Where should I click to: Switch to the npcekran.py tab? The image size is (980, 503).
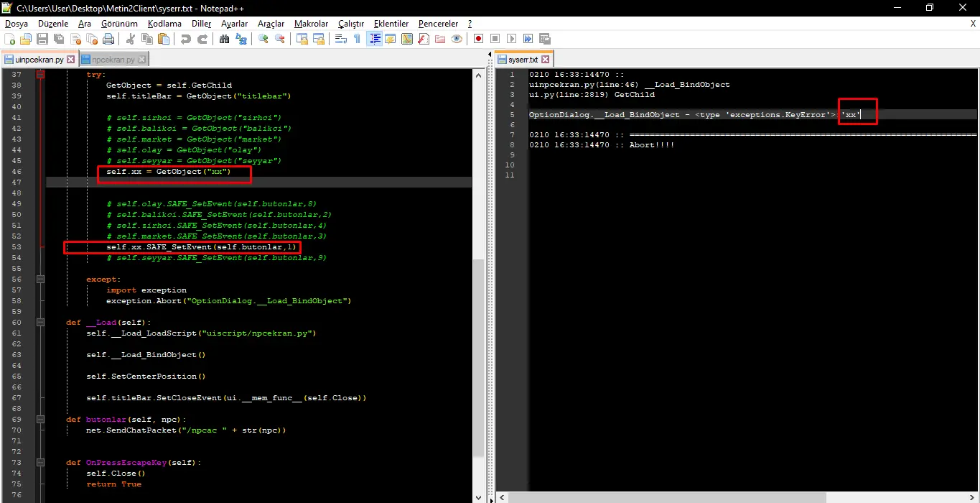click(x=113, y=60)
